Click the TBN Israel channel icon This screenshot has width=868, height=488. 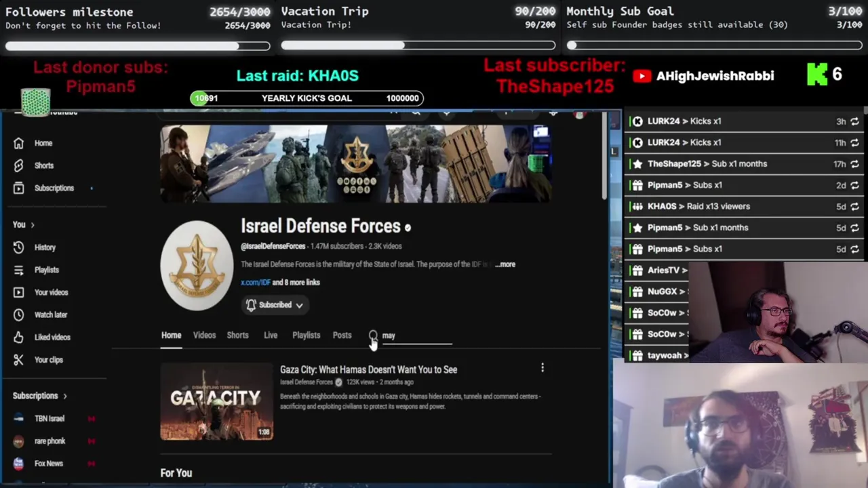point(18,419)
